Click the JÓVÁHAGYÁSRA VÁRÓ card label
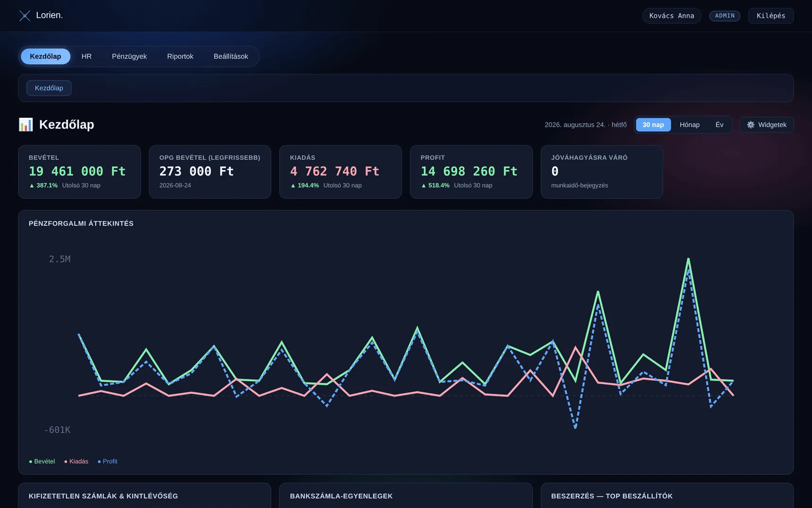Viewport: 812px width, 508px height. [589, 158]
